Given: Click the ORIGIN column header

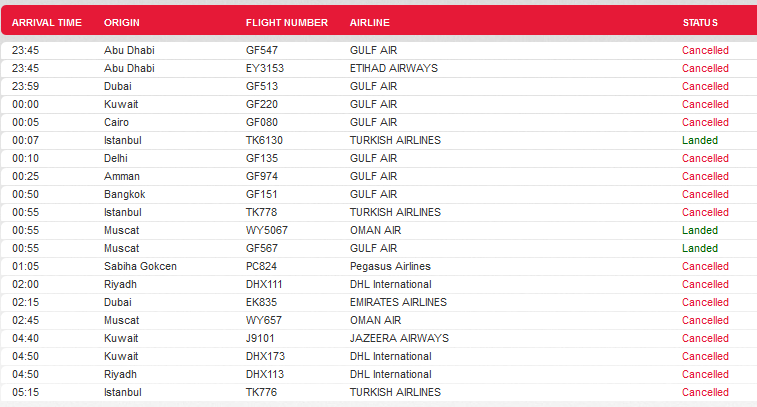Looking at the screenshot, I should pyautogui.click(x=122, y=23).
